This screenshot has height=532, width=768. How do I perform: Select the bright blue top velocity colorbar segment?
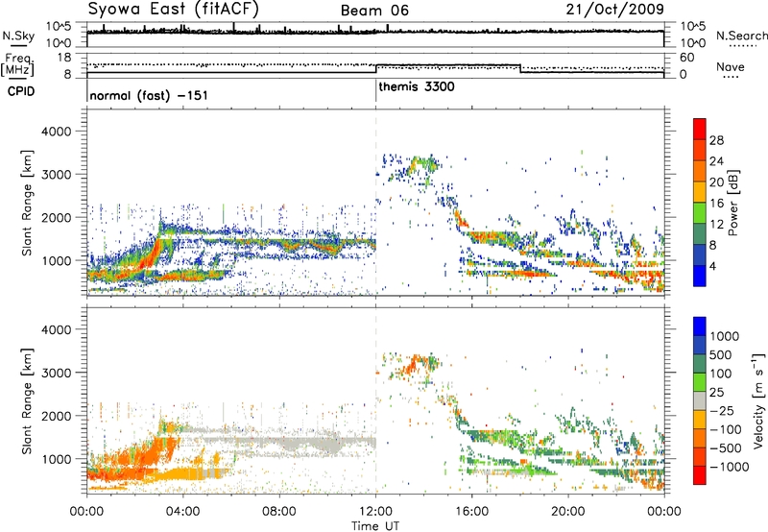coord(700,326)
